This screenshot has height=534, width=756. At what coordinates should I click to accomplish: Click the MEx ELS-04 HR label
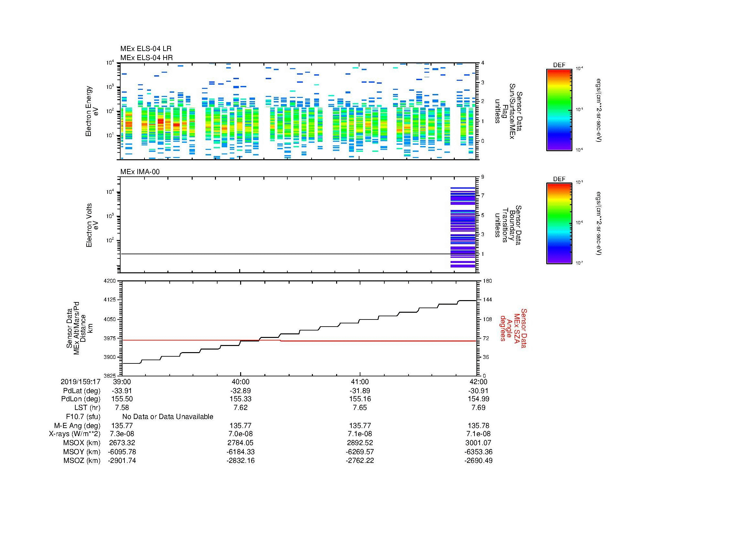146,58
